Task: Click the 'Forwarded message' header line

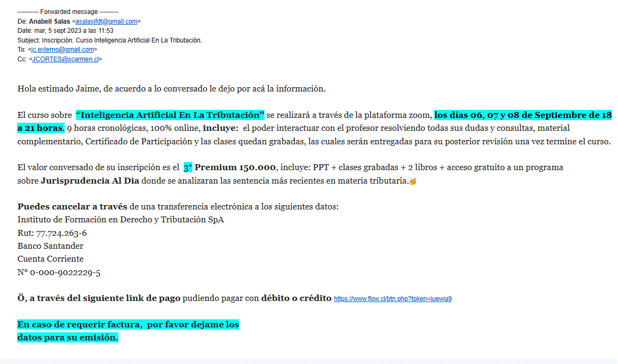Action: point(68,12)
